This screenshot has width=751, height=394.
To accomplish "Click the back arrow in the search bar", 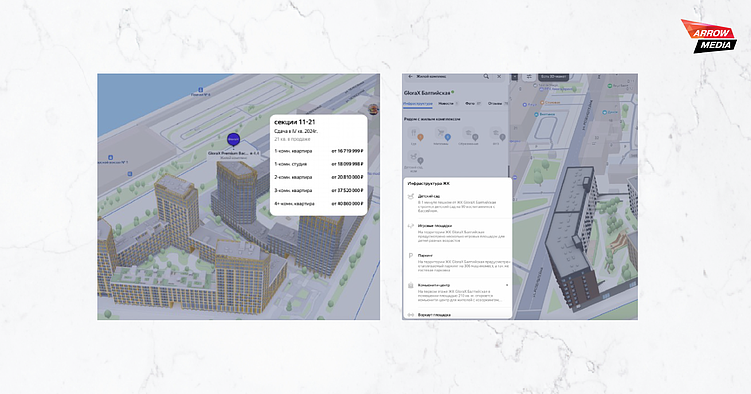I will point(410,77).
